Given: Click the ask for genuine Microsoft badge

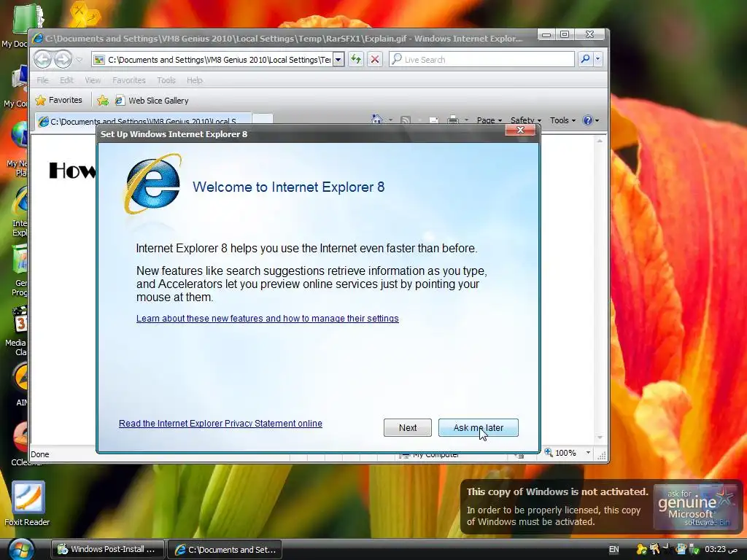Looking at the screenshot, I should (694, 507).
